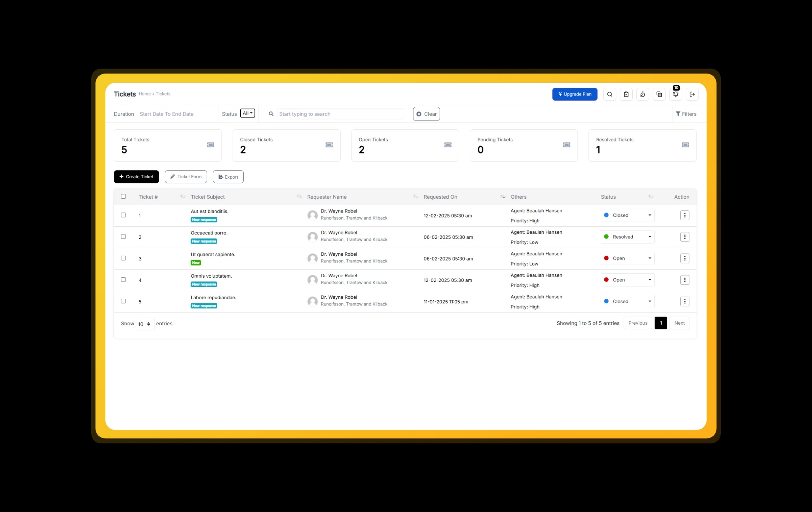Click the Create Ticket button
The width and height of the screenshot is (812, 512).
(136, 177)
